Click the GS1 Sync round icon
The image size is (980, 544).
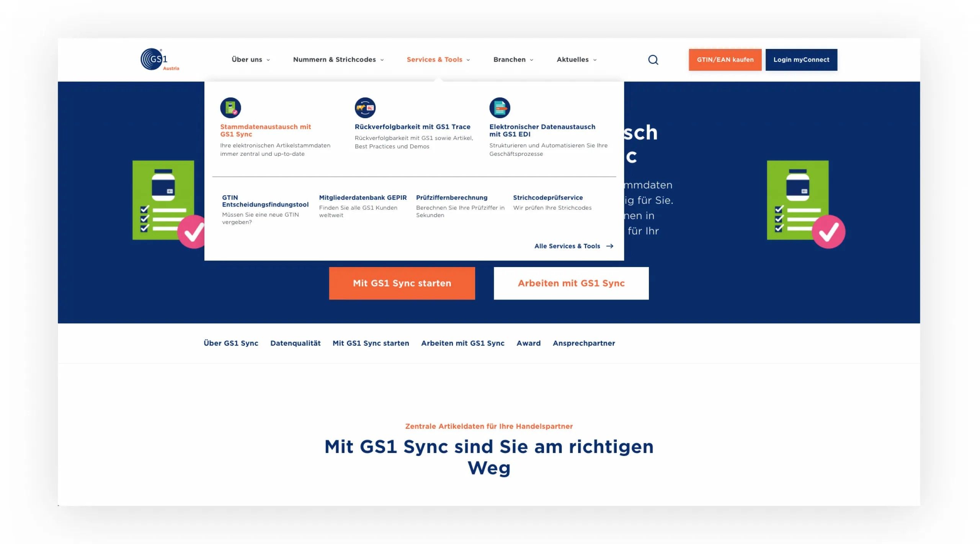[230, 108]
